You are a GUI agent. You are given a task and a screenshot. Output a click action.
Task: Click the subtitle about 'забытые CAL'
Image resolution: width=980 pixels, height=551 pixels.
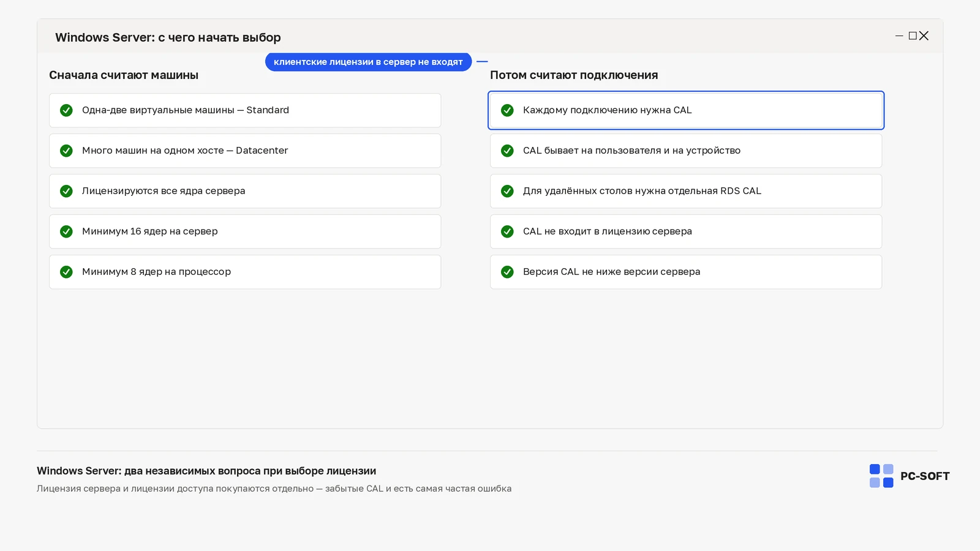[274, 489]
